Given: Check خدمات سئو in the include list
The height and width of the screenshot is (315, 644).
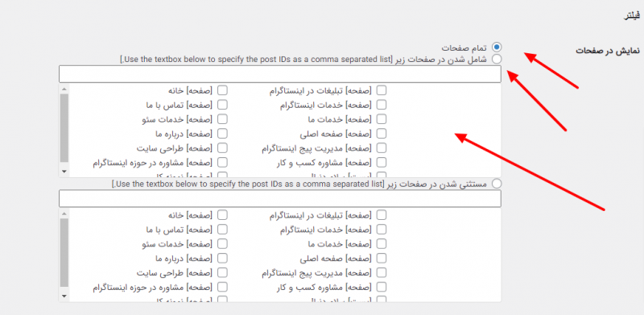Looking at the screenshot, I should click(222, 119).
